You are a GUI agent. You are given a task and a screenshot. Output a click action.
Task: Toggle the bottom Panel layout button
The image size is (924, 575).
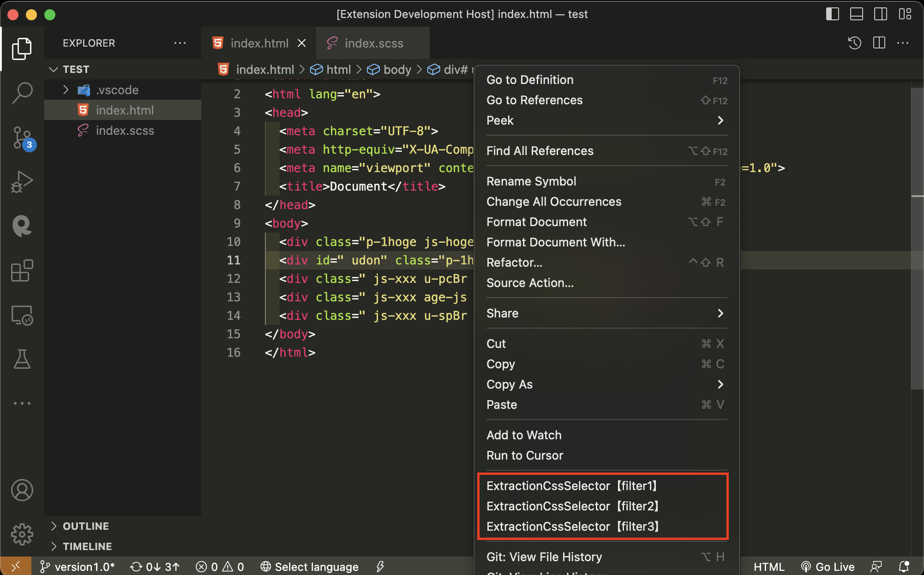tap(856, 14)
